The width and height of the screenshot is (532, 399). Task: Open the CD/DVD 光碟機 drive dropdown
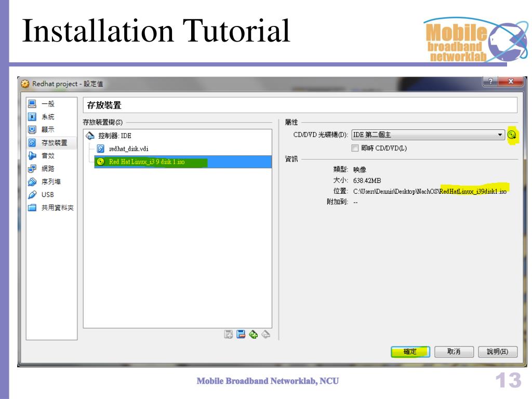coord(428,135)
